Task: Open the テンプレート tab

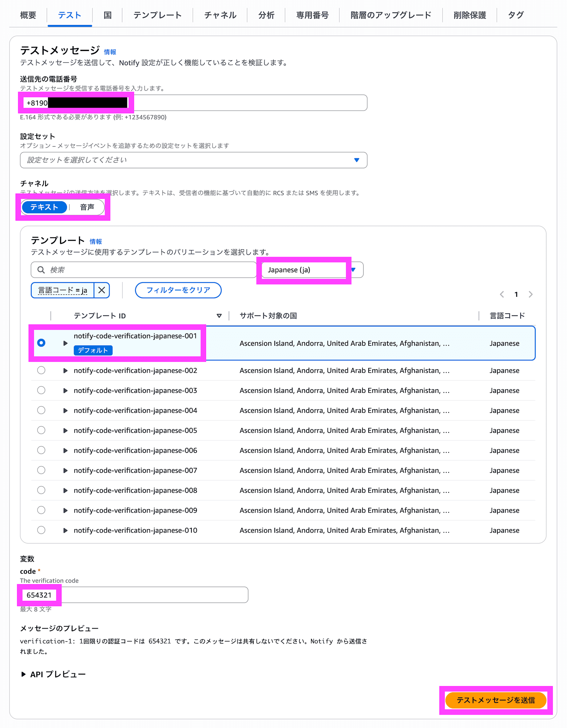Action: coord(158,15)
